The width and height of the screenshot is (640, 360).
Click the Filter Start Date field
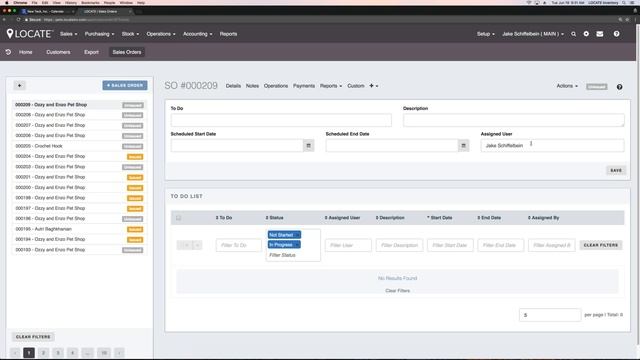pyautogui.click(x=450, y=245)
